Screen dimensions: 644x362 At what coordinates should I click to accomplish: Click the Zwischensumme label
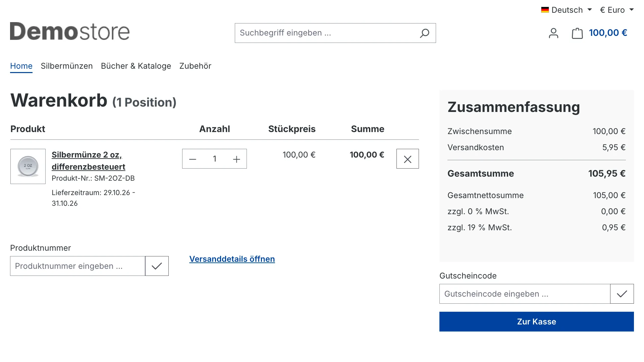pyautogui.click(x=480, y=131)
